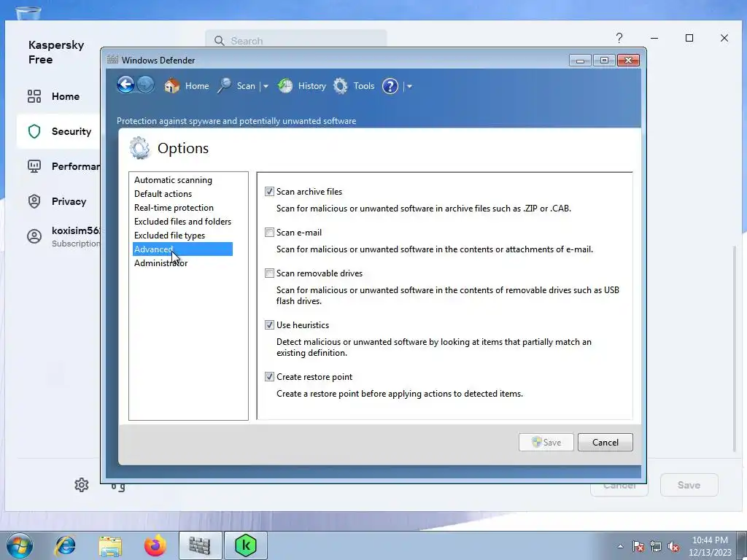Close Windows Defender with red X

click(628, 61)
